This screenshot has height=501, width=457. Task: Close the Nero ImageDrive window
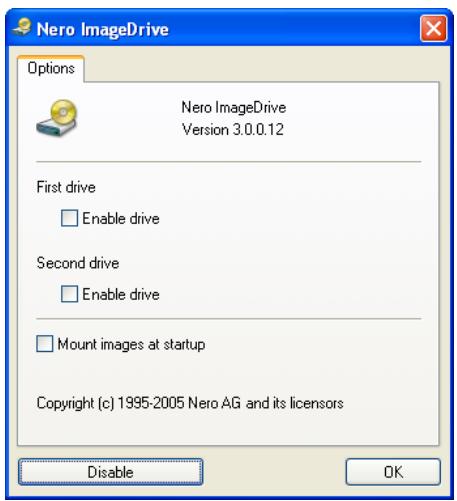coord(433,29)
